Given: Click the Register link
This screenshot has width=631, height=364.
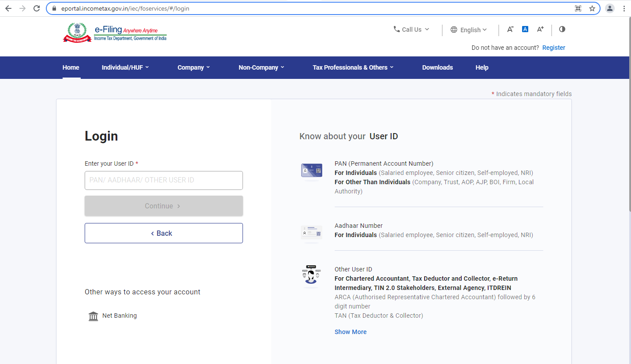Looking at the screenshot, I should 553,48.
